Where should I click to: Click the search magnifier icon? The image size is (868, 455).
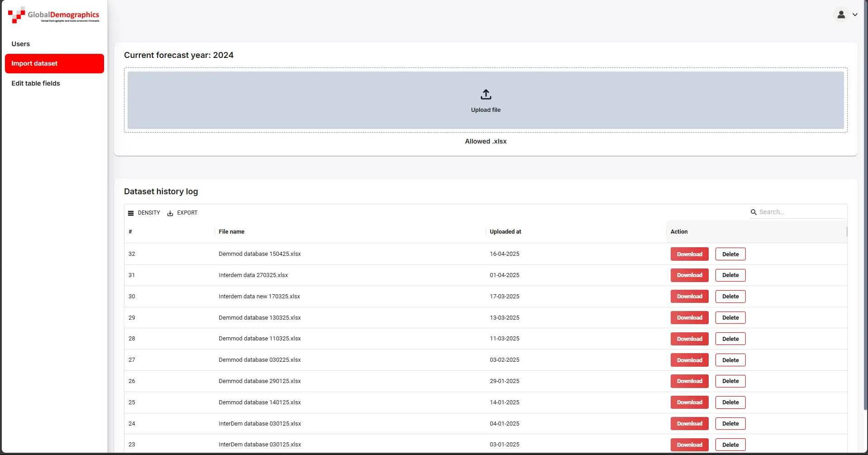coord(754,212)
